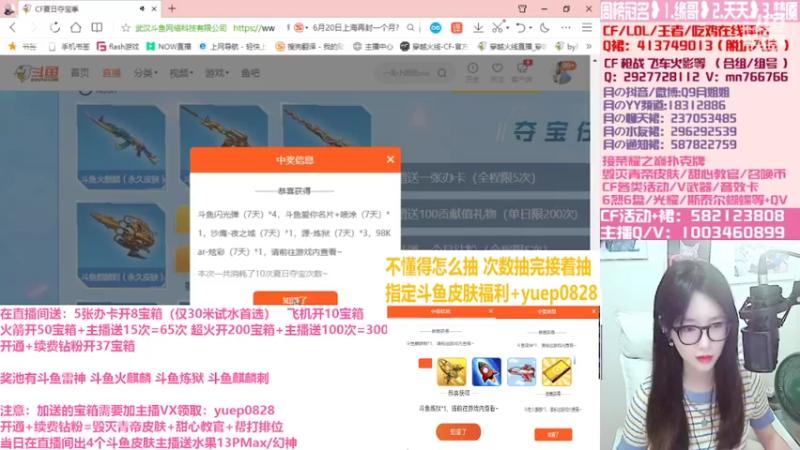800x450 pixels.
Task: Close the CF夏日夺宝季 tab
Action: click(154, 9)
